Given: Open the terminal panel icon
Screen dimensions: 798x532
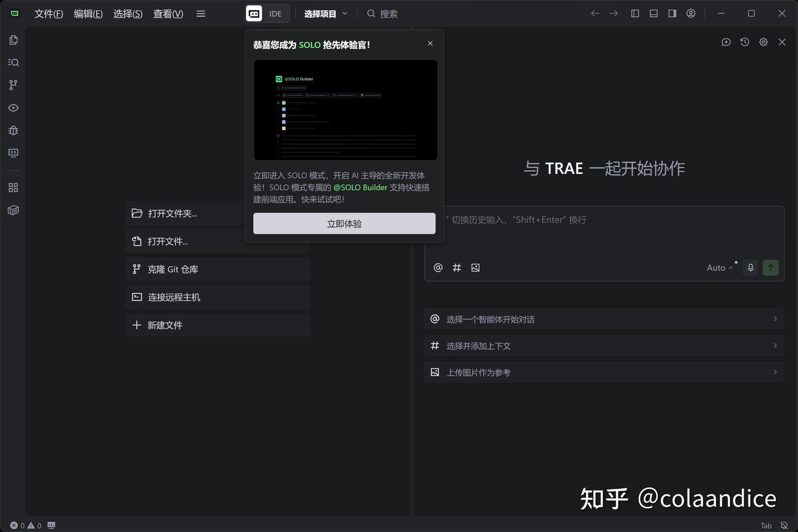Looking at the screenshot, I should coord(13,153).
